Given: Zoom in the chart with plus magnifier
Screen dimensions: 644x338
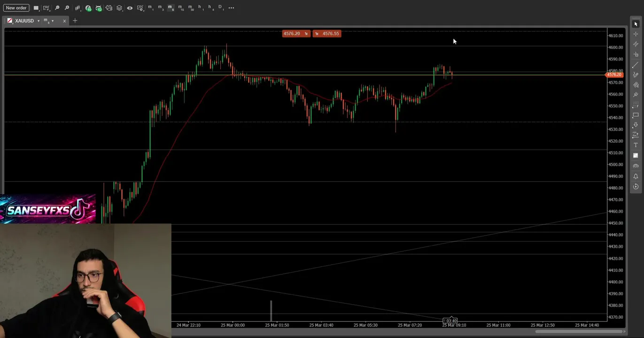Looking at the screenshot, I should pyautogui.click(x=67, y=8).
